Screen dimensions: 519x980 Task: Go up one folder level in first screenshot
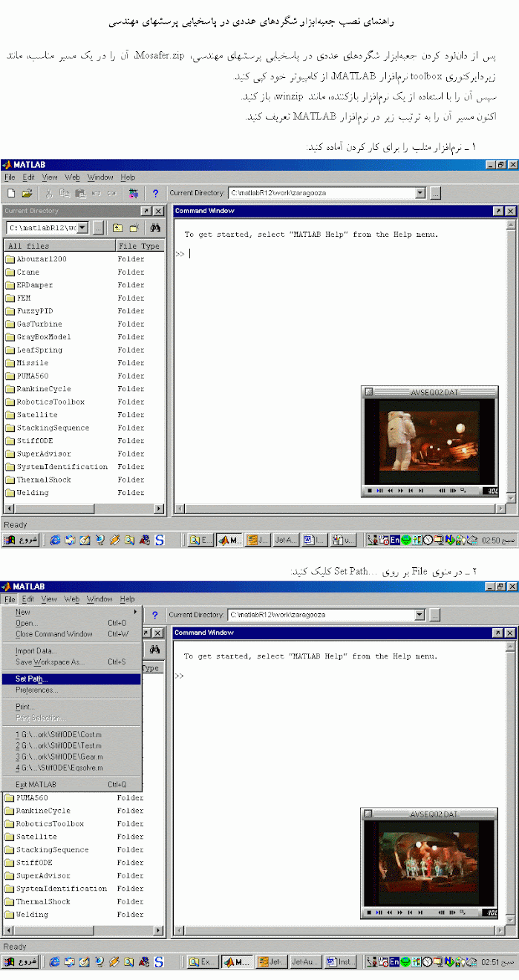[117, 228]
